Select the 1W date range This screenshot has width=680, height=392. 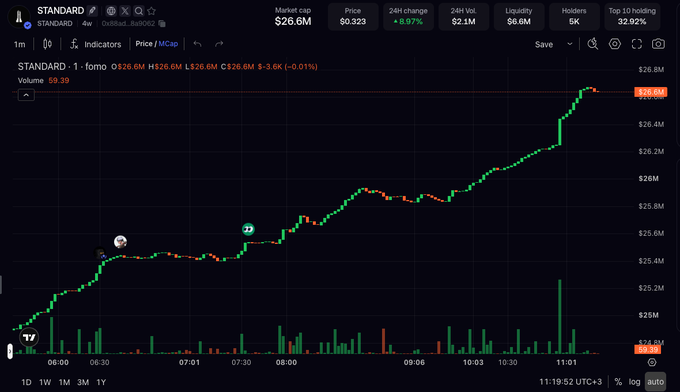tap(45, 382)
